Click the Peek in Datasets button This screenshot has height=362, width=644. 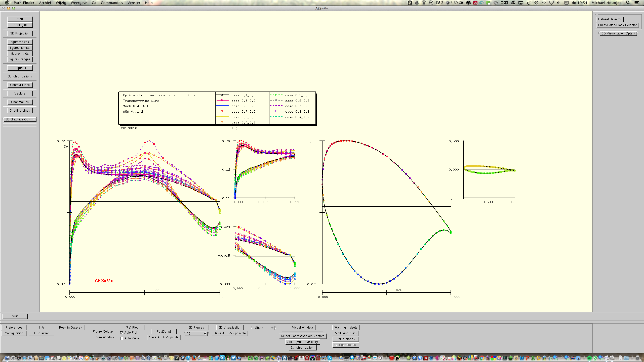(x=71, y=328)
